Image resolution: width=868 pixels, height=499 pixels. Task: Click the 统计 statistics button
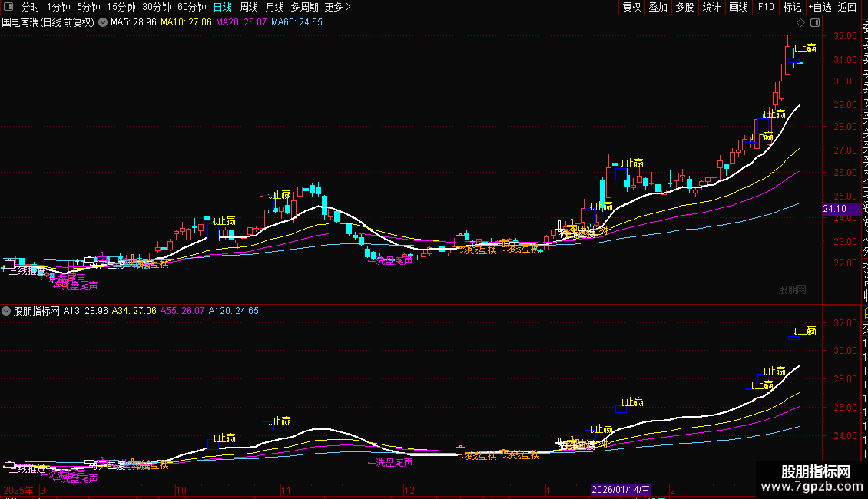pyautogui.click(x=711, y=7)
